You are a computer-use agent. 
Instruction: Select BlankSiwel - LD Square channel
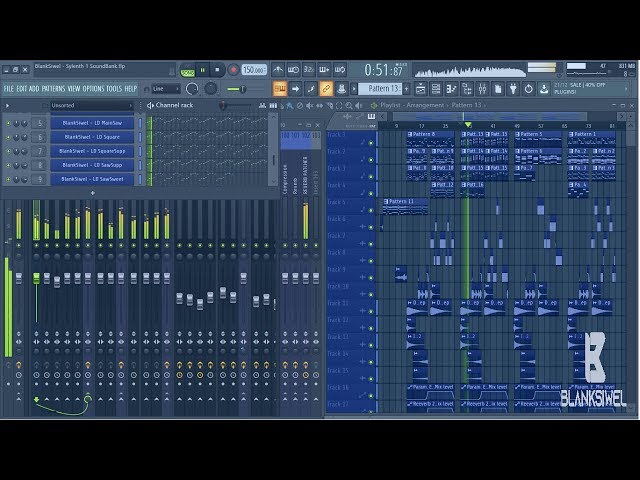tap(92, 137)
